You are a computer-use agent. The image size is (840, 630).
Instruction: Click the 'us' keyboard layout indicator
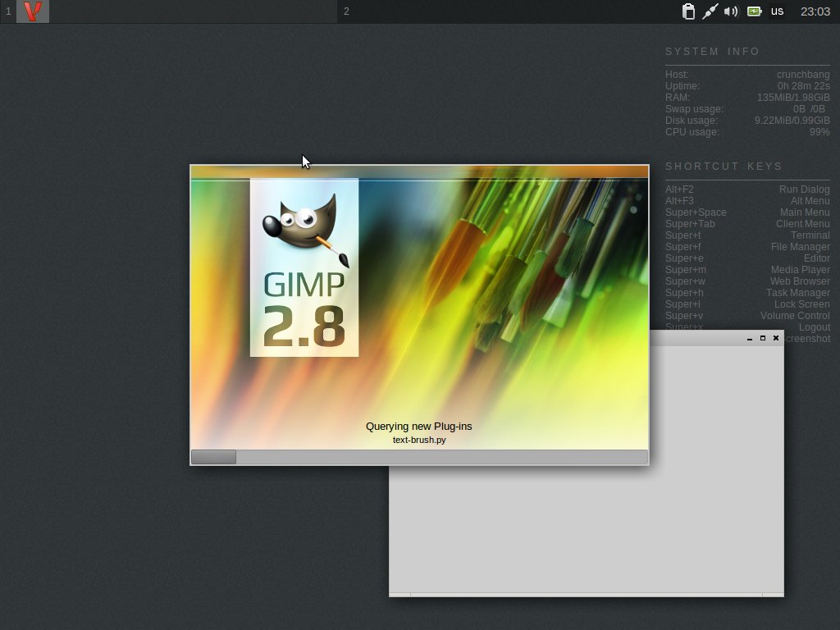(778, 11)
